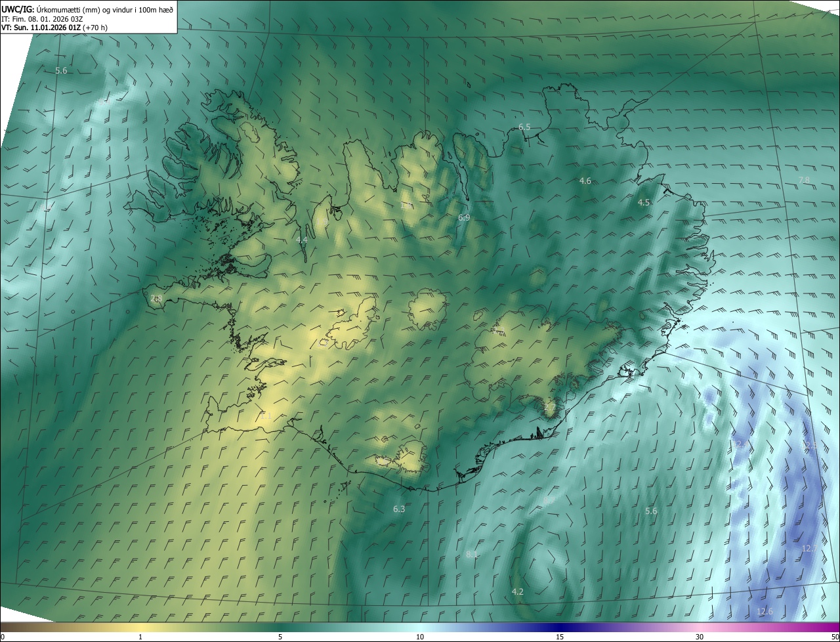Click the map value label "4.4"
The image size is (840, 642).
point(301,240)
